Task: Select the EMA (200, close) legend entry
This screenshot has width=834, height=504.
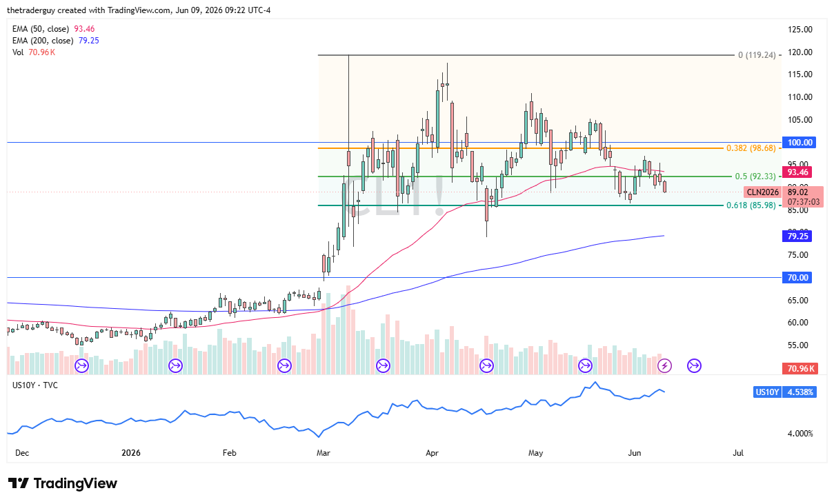Action: coord(56,41)
